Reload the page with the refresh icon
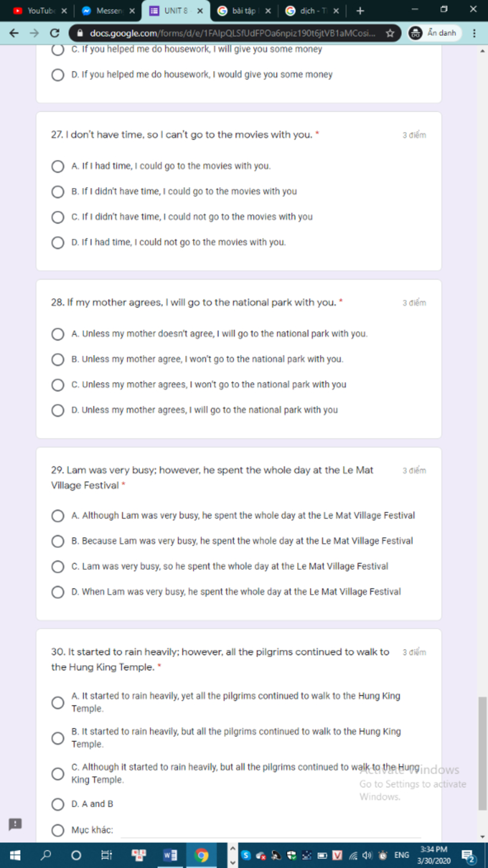488x868 pixels. [x=55, y=33]
